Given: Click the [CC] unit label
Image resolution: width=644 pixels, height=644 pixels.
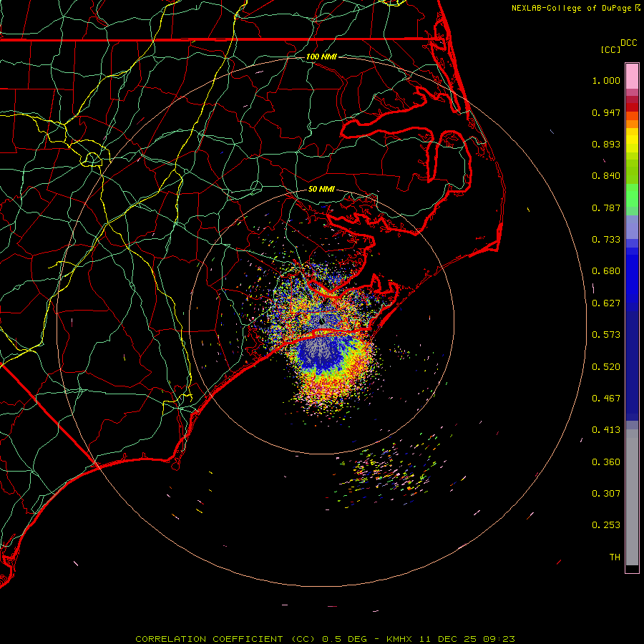Looking at the screenshot, I should (x=611, y=49).
